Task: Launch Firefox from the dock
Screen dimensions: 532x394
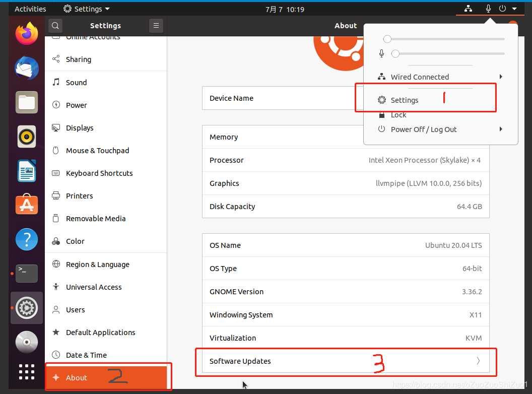Action: [27, 34]
